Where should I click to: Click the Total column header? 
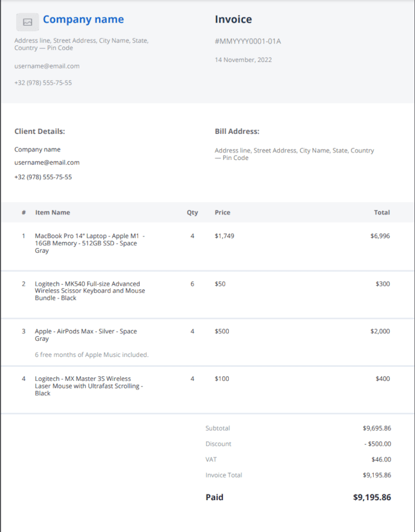click(x=381, y=213)
